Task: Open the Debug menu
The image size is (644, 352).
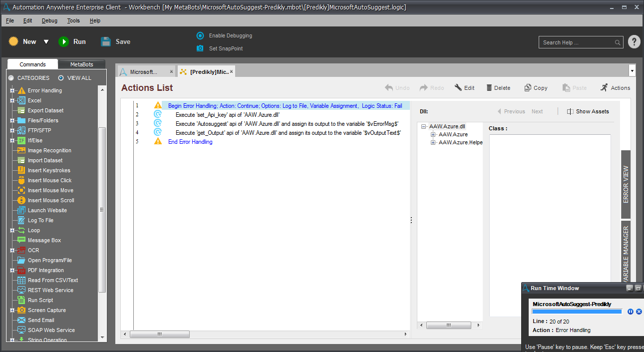Action: coord(49,20)
